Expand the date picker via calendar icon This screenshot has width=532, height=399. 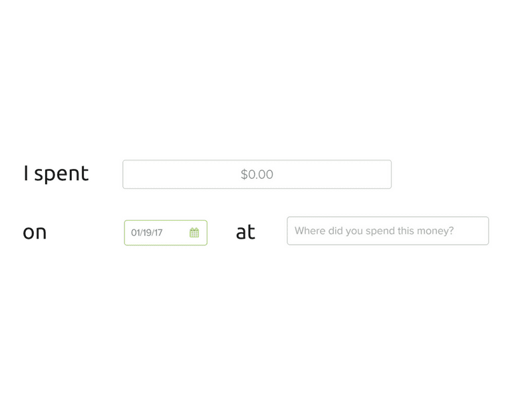point(194,233)
